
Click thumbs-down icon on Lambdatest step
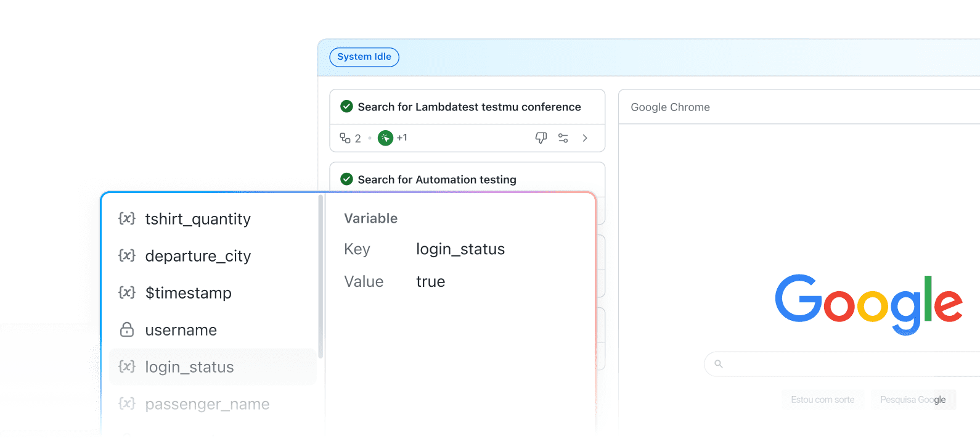[x=541, y=138]
